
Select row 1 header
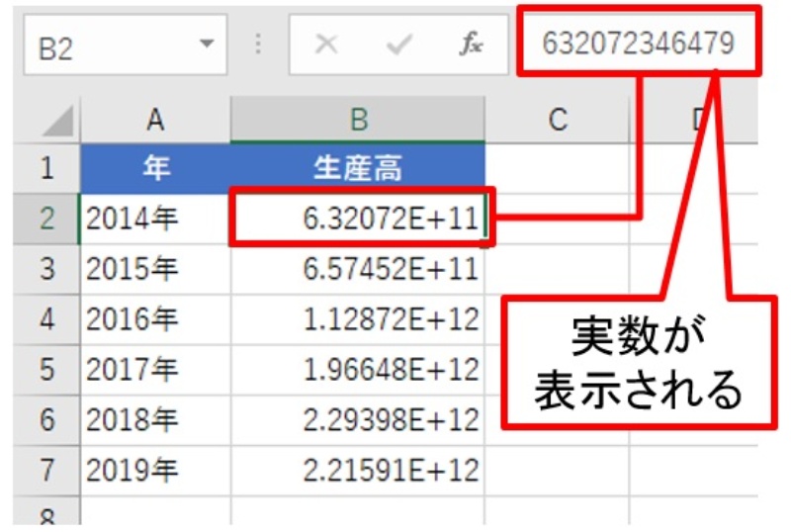pos(46,168)
